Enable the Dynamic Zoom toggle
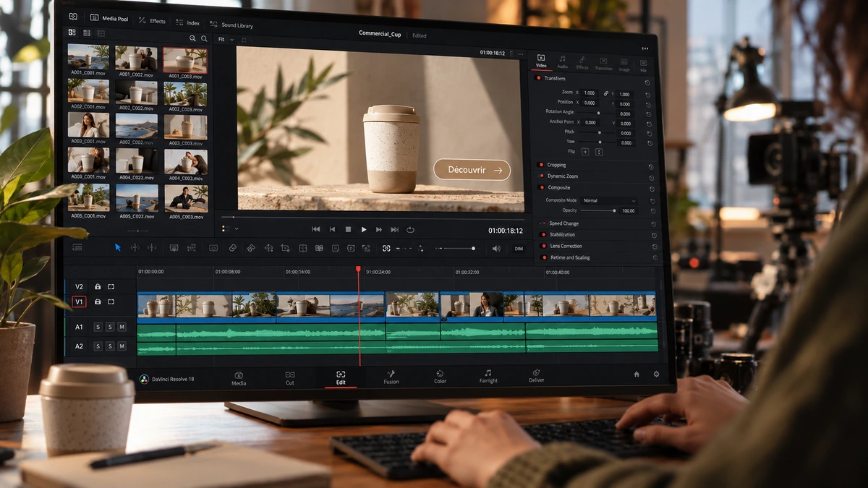The width and height of the screenshot is (868, 488). pyautogui.click(x=541, y=176)
